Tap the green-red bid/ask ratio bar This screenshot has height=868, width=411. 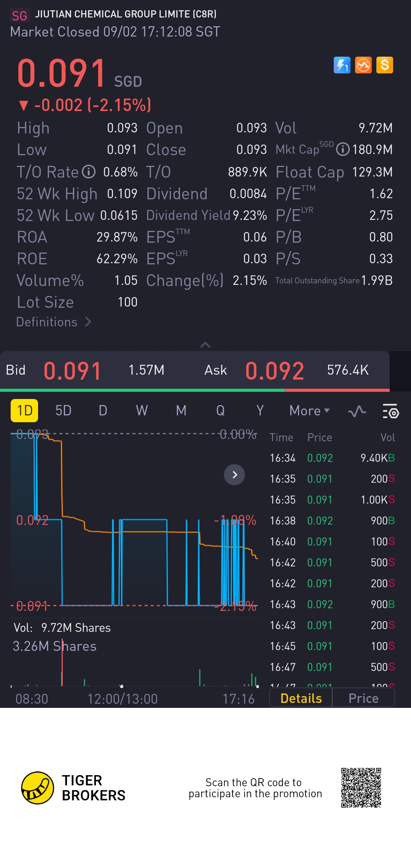coord(194,390)
